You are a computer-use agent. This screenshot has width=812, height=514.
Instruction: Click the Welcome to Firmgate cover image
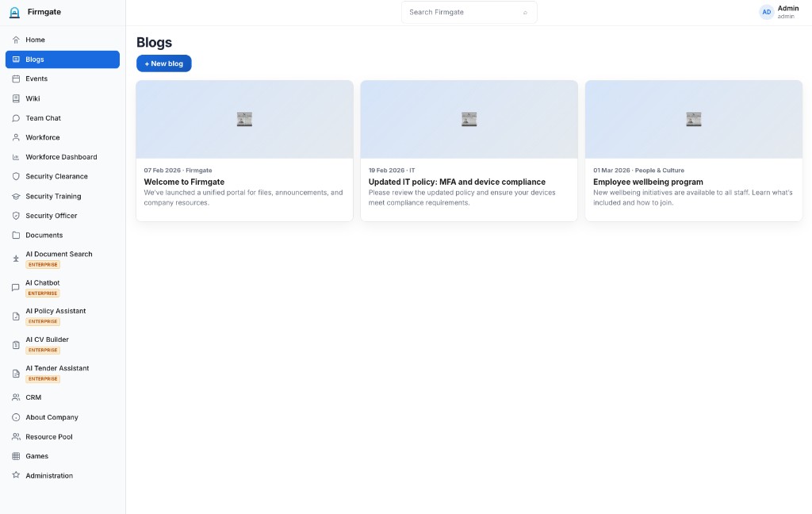tap(244, 119)
